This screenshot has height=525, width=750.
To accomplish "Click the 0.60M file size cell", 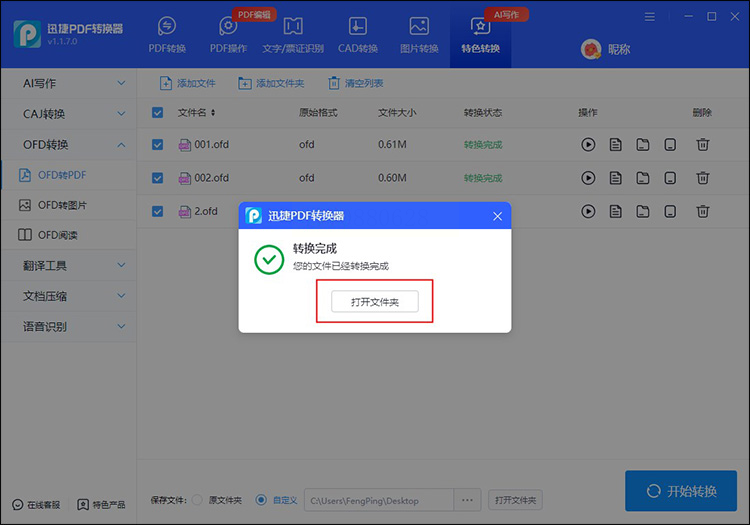I will tap(392, 178).
